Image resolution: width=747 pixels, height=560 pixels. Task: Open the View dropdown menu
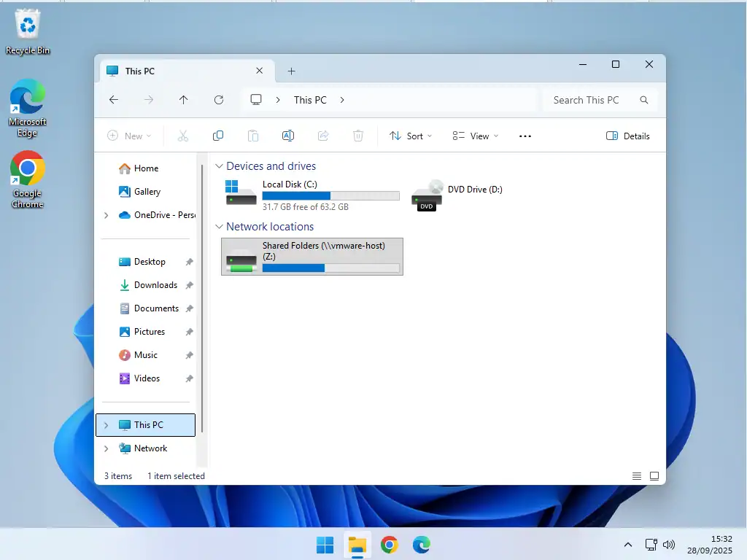tap(476, 136)
